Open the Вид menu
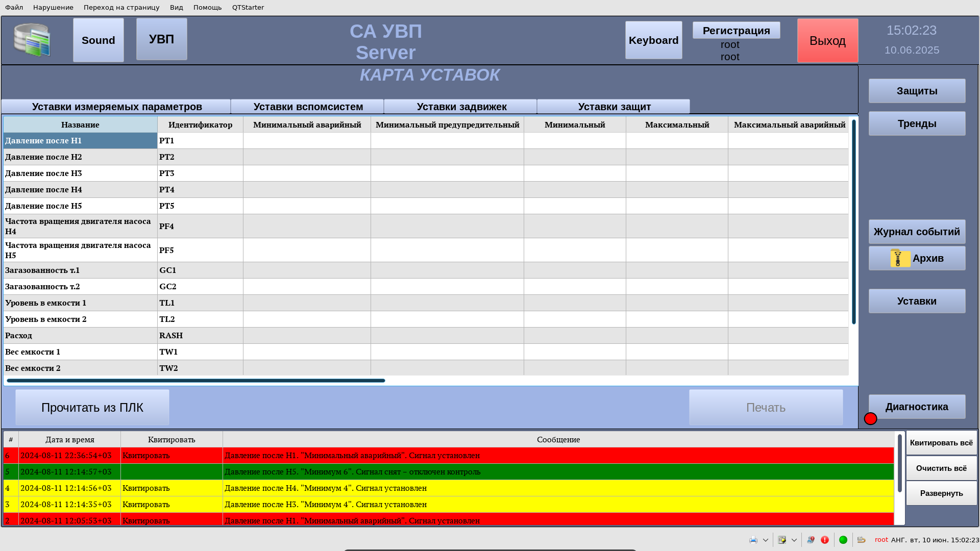Viewport: 980px width, 551px height. tap(177, 8)
